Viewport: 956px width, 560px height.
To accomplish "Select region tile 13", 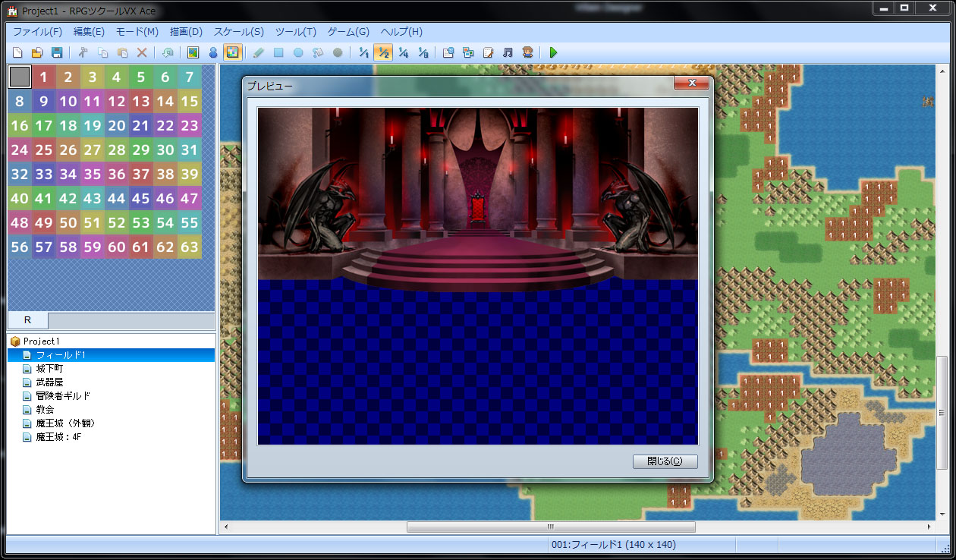I will (141, 101).
